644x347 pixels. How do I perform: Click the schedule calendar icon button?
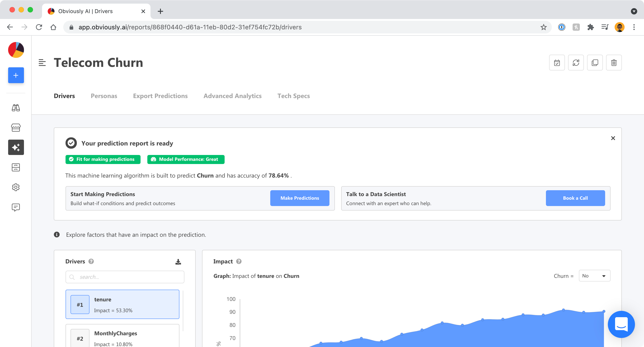[557, 63]
